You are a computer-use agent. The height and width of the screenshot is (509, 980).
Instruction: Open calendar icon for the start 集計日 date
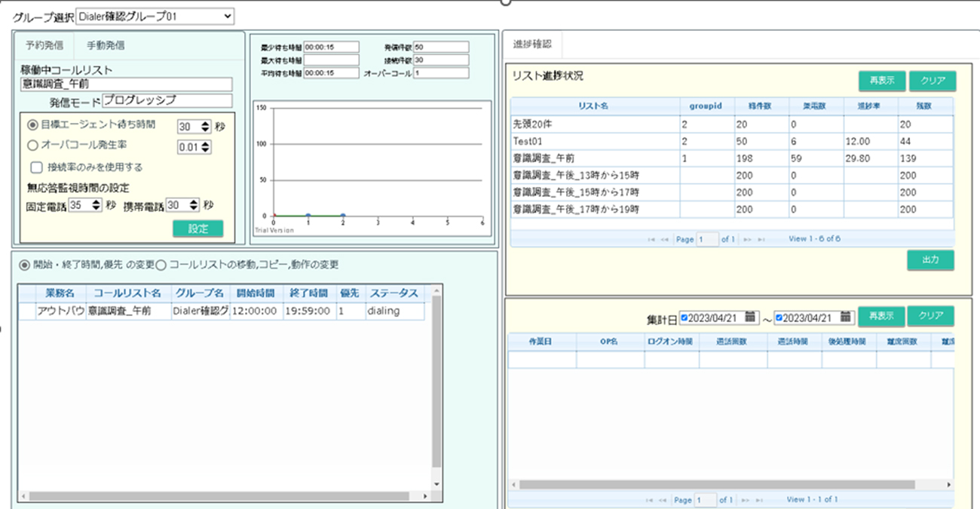(x=750, y=317)
